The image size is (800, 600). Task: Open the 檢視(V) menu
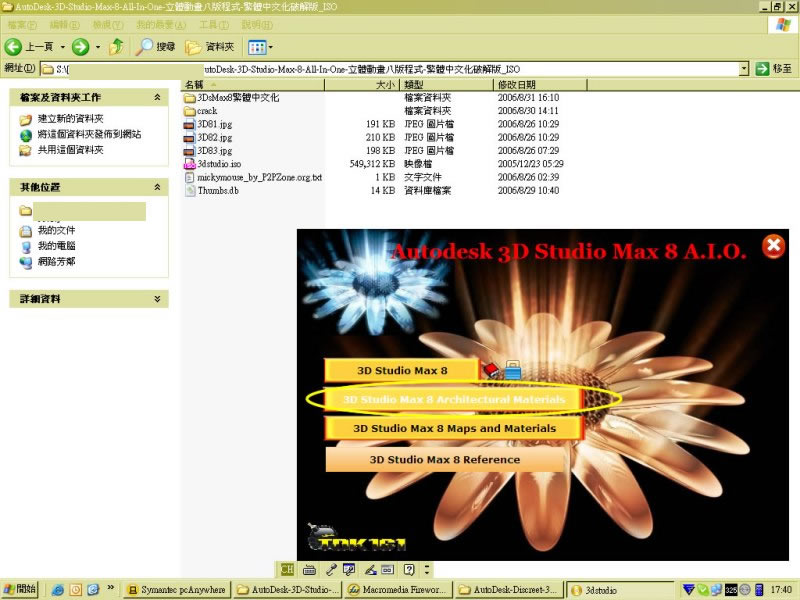click(x=108, y=25)
